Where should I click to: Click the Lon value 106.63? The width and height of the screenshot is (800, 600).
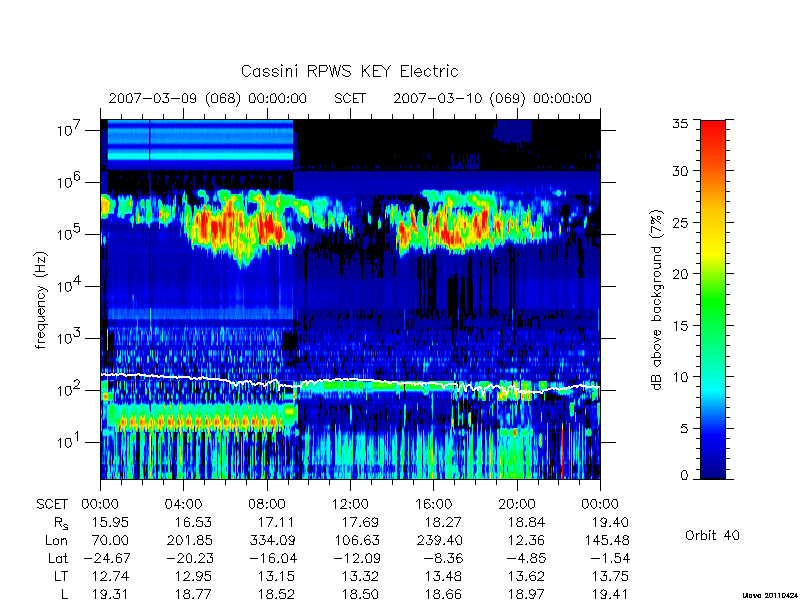[356, 540]
